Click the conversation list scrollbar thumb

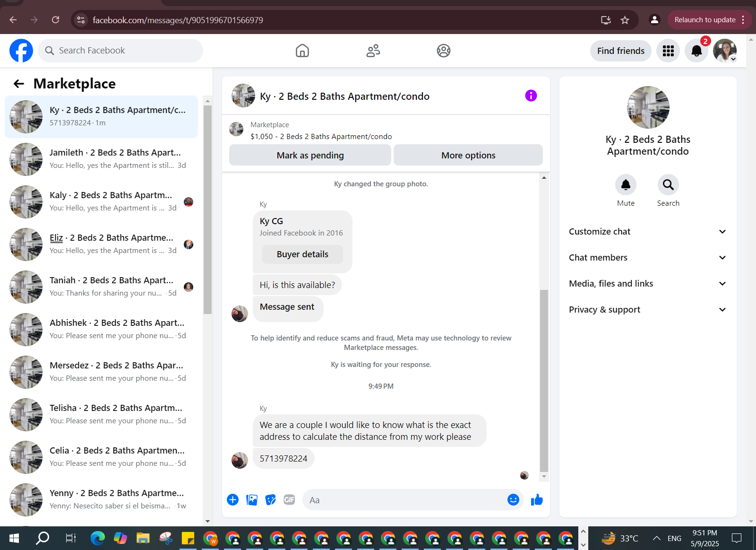[207, 210]
